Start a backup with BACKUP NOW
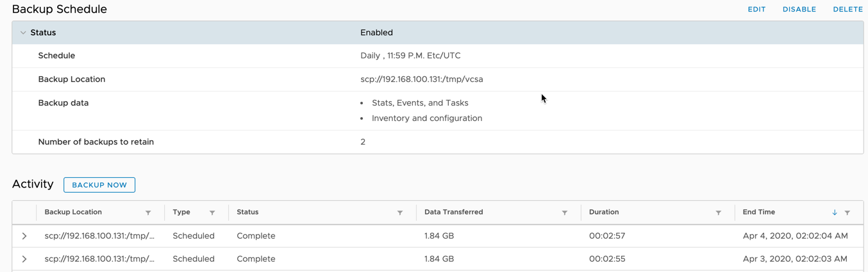Viewport: 868px width, 272px height. [x=99, y=185]
